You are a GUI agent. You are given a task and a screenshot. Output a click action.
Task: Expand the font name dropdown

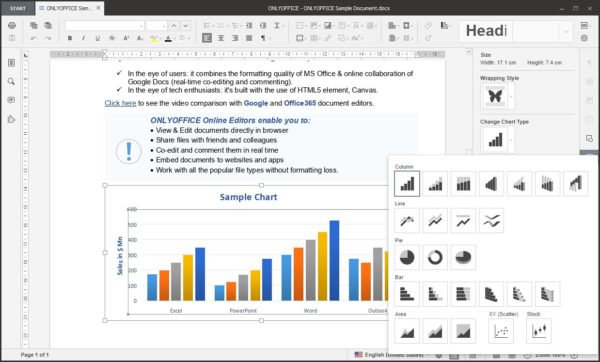[x=141, y=26]
